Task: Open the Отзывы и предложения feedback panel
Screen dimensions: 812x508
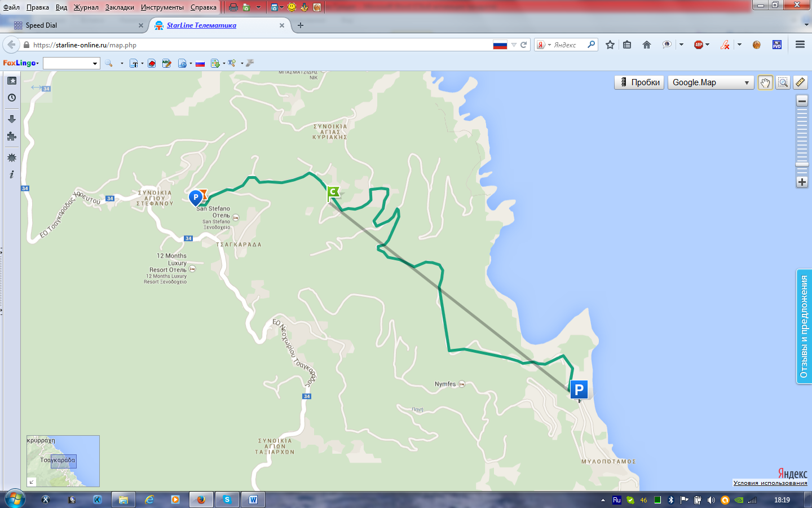Action: pos(804,327)
